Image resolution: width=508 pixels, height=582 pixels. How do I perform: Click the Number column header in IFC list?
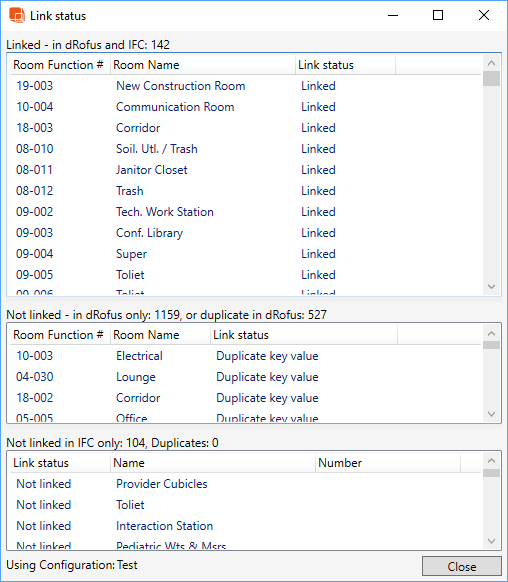388,463
